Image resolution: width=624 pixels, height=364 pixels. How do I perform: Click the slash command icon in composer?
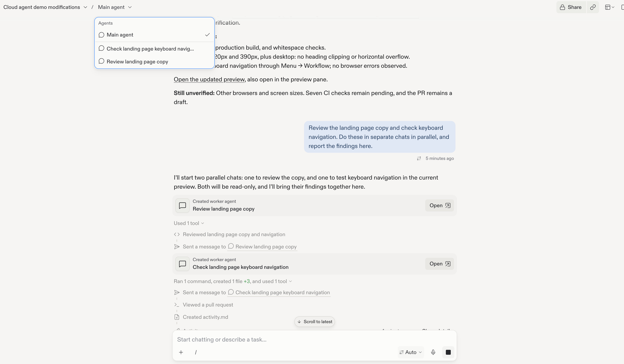pyautogui.click(x=196, y=352)
